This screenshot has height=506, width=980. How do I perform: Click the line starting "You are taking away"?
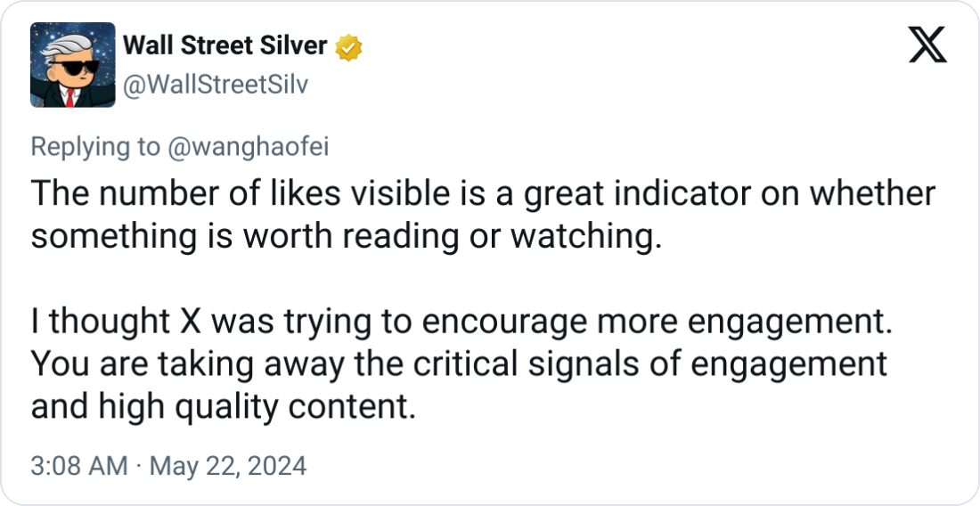(459, 364)
